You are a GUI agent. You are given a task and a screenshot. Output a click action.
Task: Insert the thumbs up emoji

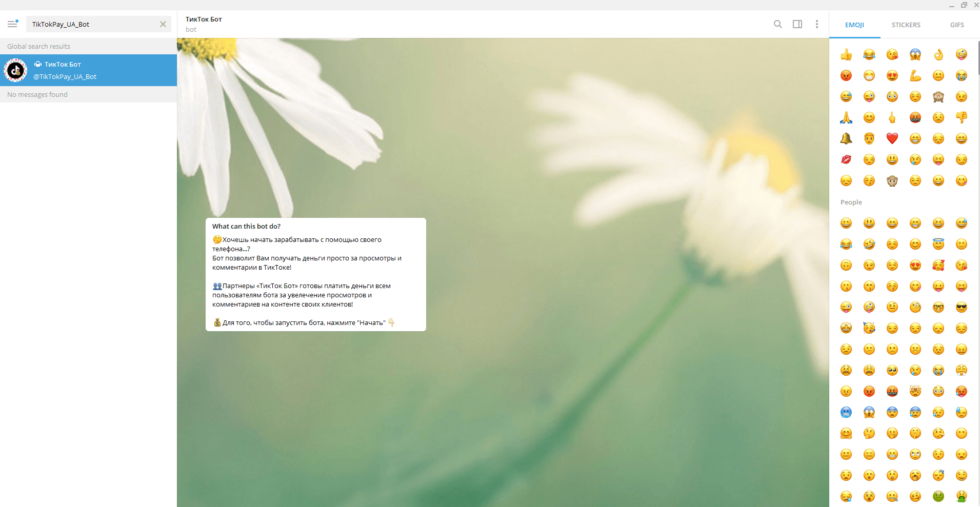846,55
